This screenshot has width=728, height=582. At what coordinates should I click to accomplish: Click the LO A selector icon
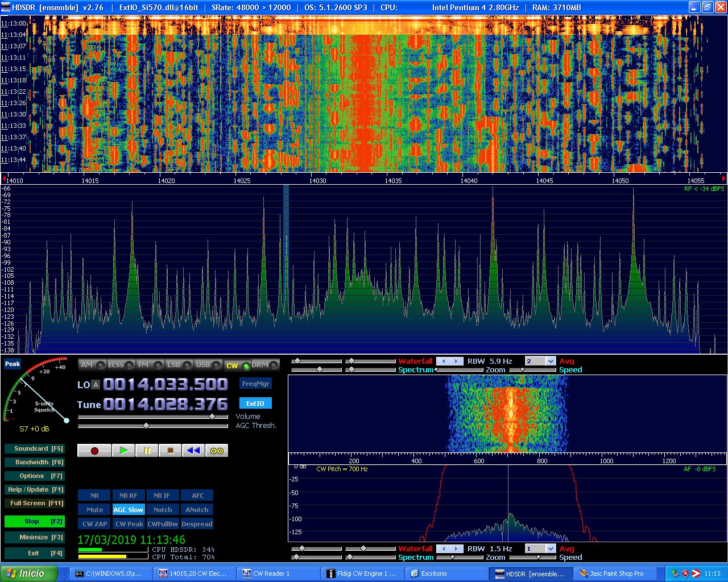coord(96,385)
